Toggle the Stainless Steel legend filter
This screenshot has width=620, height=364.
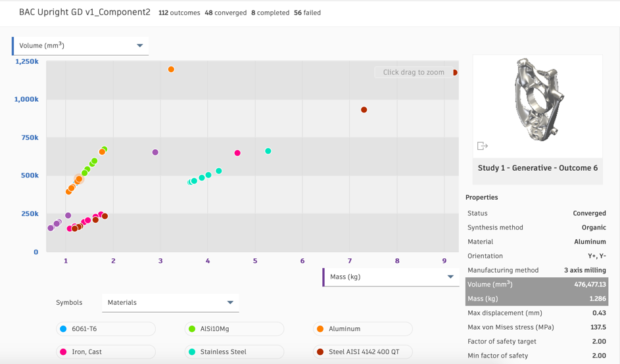coord(235,352)
